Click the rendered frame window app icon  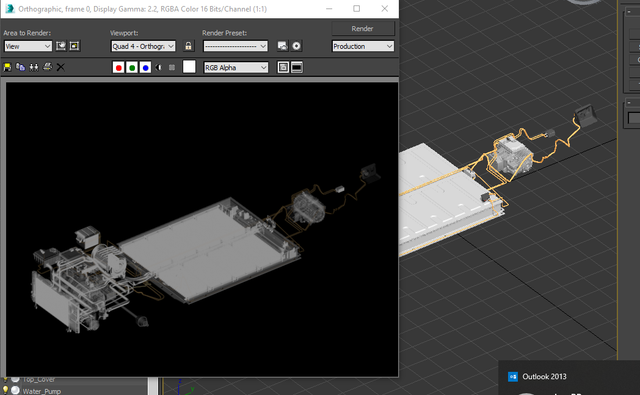pyautogui.click(x=10, y=9)
